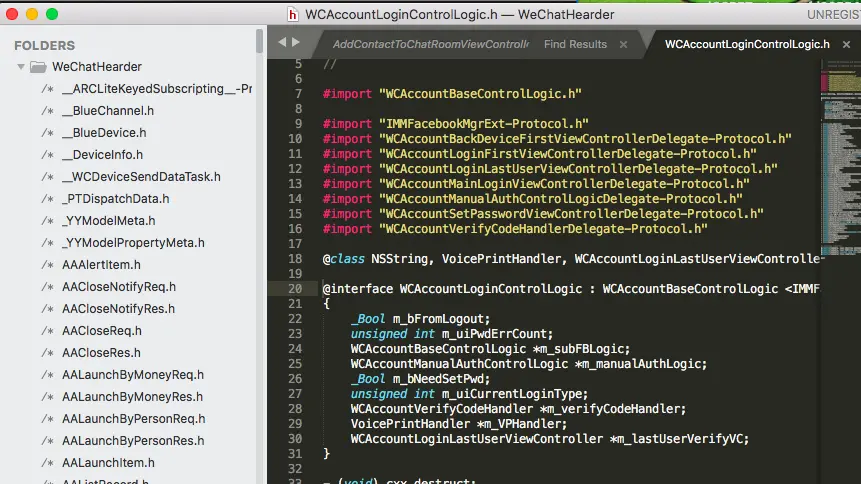Click the code minimap on the right
861x484 pixels.
tap(840, 159)
